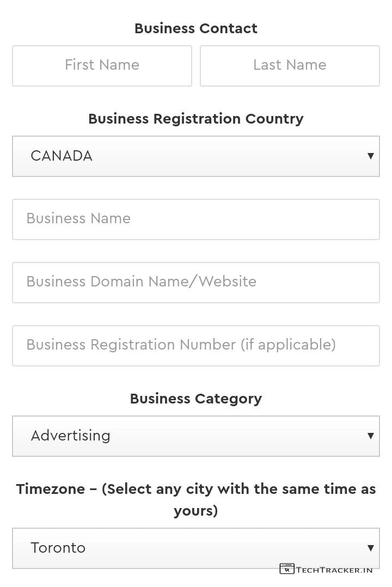Open the Business Registration Country dropdown
This screenshot has width=392, height=587.
196,156
